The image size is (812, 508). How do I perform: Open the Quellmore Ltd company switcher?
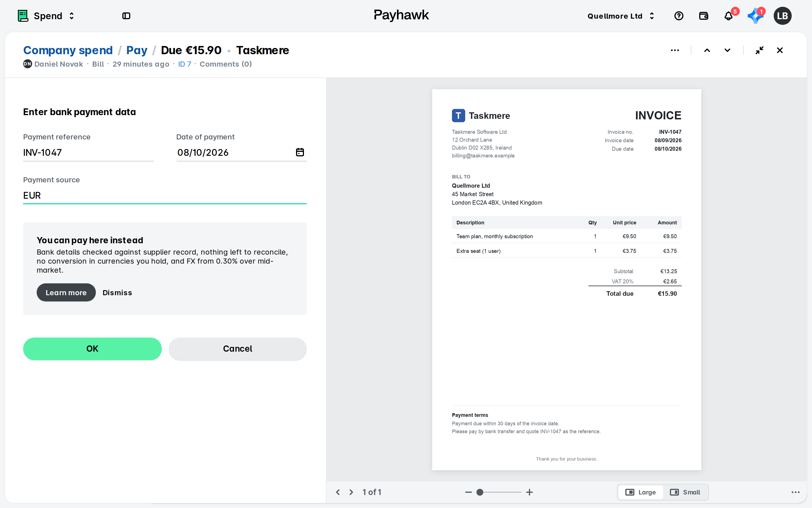pos(621,16)
